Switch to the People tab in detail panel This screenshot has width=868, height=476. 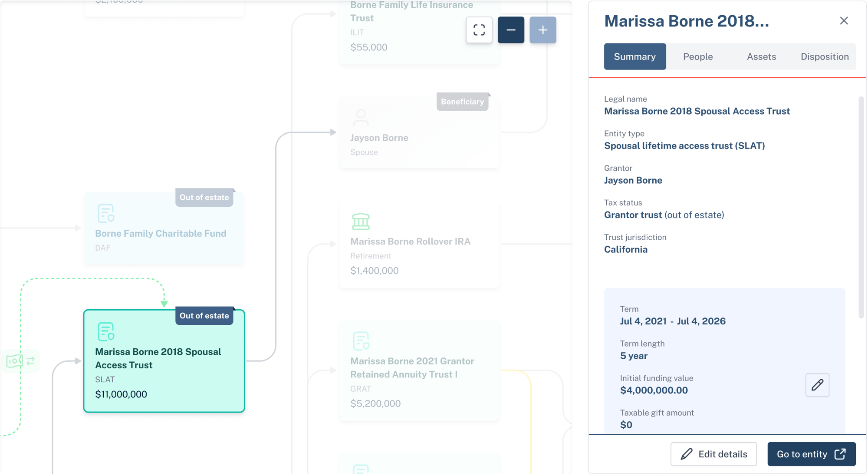[x=698, y=56]
